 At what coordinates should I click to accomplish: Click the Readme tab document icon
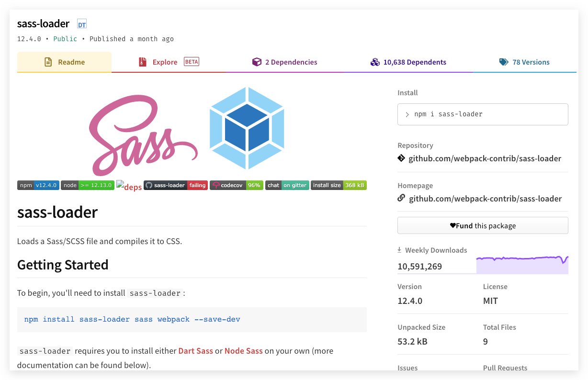48,62
